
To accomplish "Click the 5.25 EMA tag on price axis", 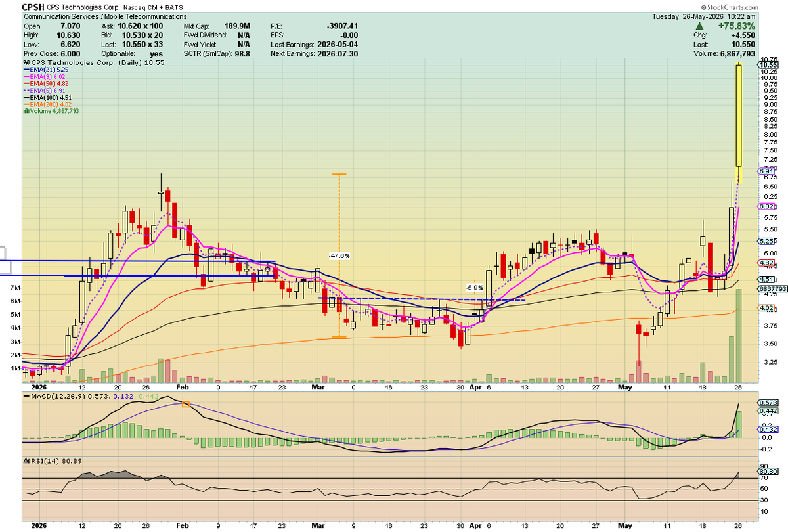I will (x=766, y=241).
